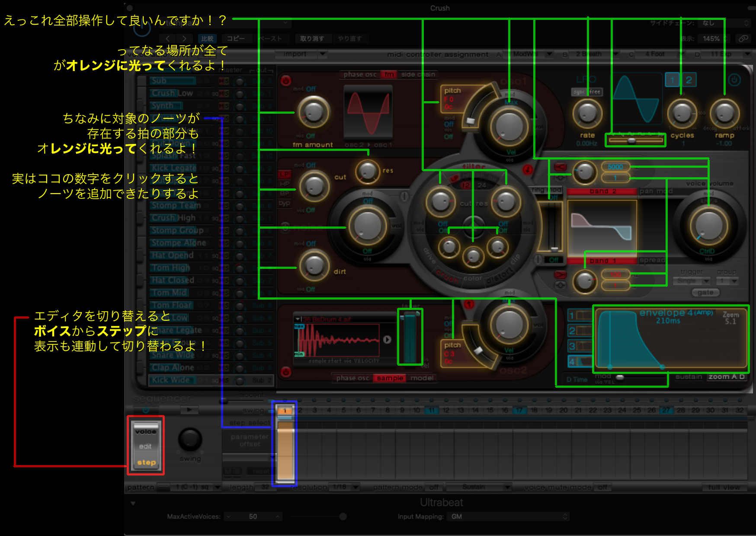The width and height of the screenshot is (756, 536).
Task: Open the resolution 1/16 dropdown
Action: 344,487
